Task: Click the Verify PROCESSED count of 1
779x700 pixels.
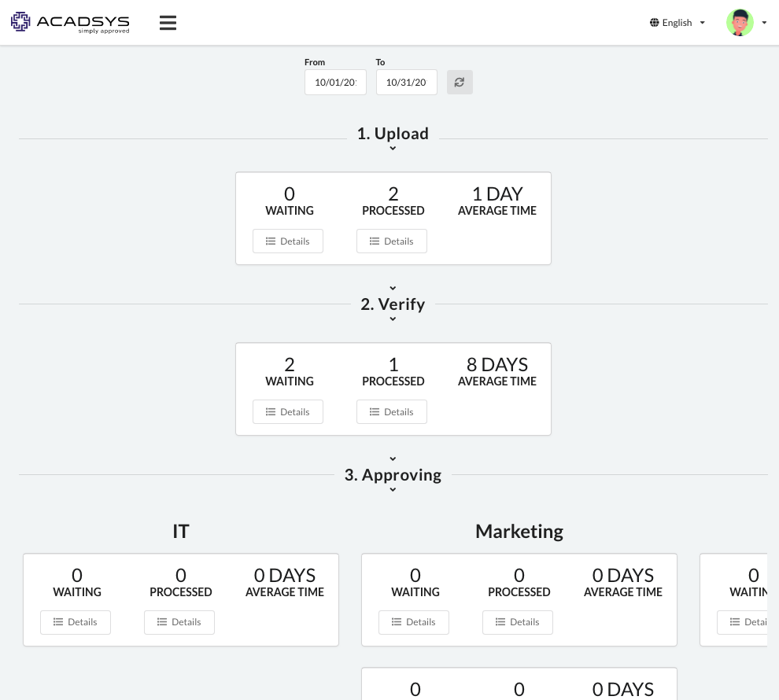Action: click(x=393, y=364)
